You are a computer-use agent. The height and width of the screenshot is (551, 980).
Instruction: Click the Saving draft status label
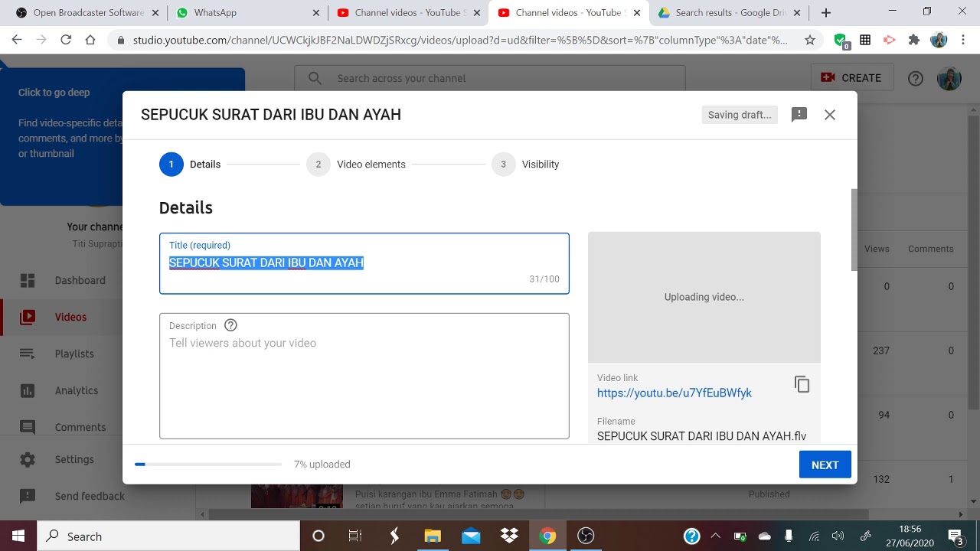740,115
